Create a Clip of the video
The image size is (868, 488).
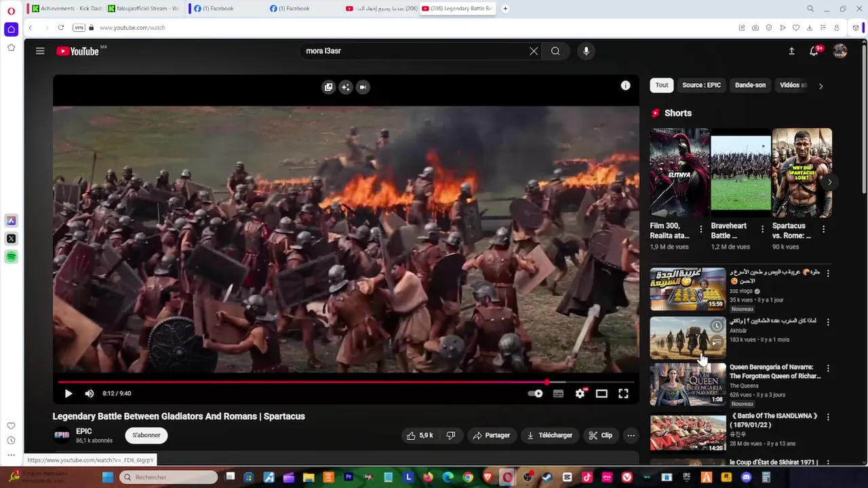click(601, 435)
